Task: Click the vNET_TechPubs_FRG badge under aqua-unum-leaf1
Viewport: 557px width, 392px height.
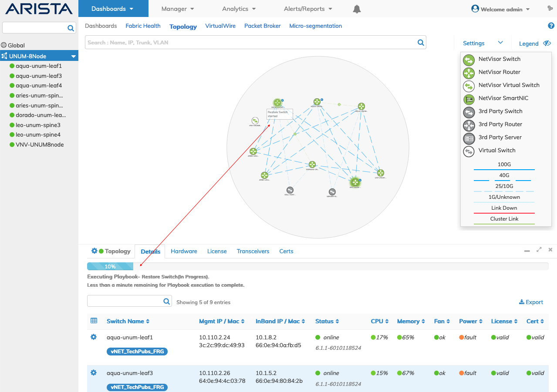Action: tap(137, 351)
